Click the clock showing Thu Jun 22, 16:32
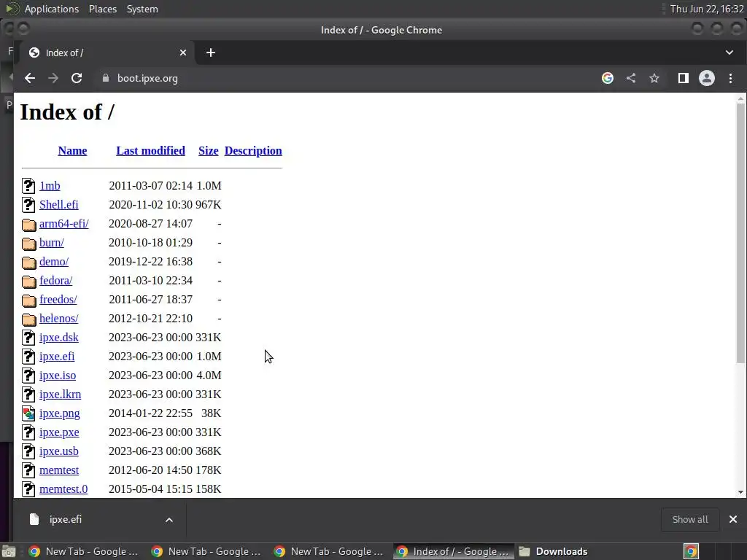Screen dimensions: 747x560 click(706, 9)
